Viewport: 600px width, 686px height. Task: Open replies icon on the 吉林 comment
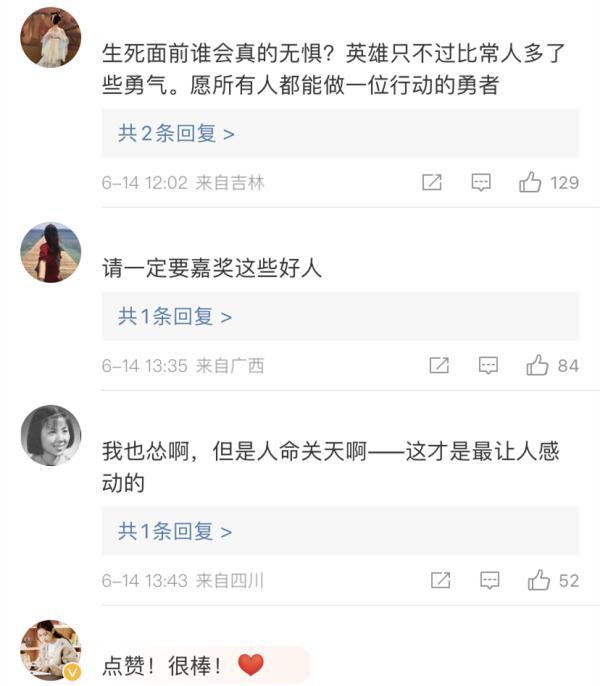pyautogui.click(x=481, y=183)
